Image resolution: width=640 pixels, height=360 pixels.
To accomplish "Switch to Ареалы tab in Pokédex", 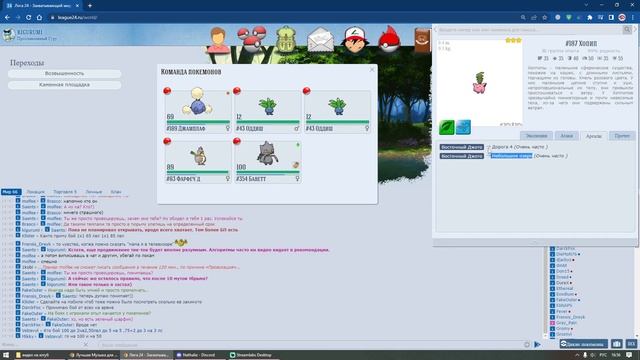I will pos(593,136).
